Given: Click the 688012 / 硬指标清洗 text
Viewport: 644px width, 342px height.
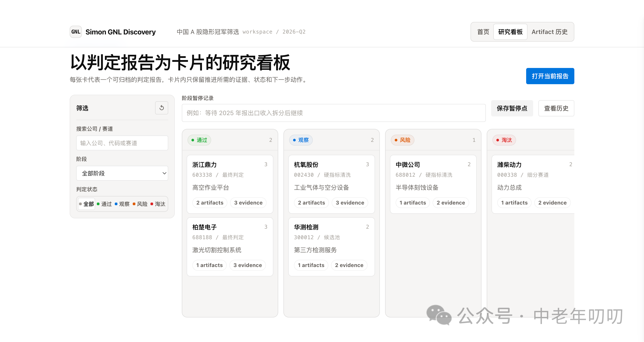Looking at the screenshot, I should pos(424,175).
